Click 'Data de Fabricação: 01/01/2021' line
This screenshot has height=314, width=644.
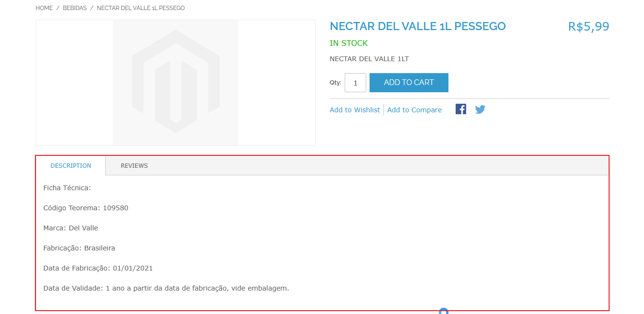pyautogui.click(x=98, y=268)
